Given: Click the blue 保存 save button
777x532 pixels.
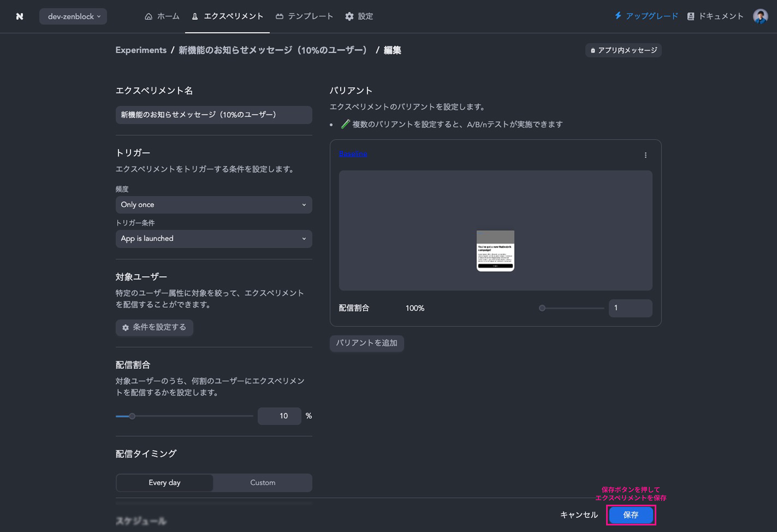Looking at the screenshot, I should 631,515.
